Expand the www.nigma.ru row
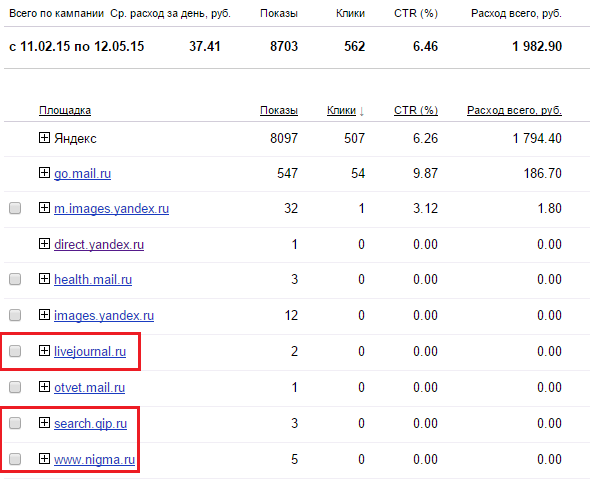The width and height of the screenshot is (590, 480). [x=44, y=459]
